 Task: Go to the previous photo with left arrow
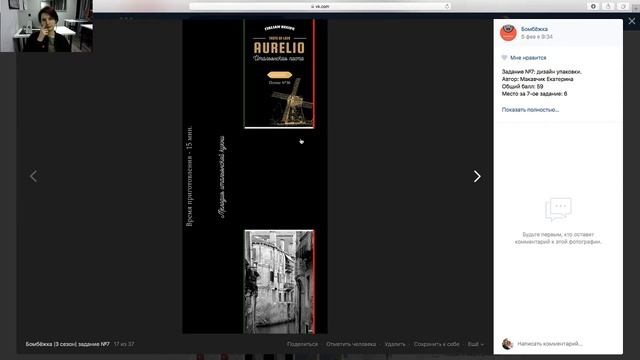pyautogui.click(x=33, y=176)
